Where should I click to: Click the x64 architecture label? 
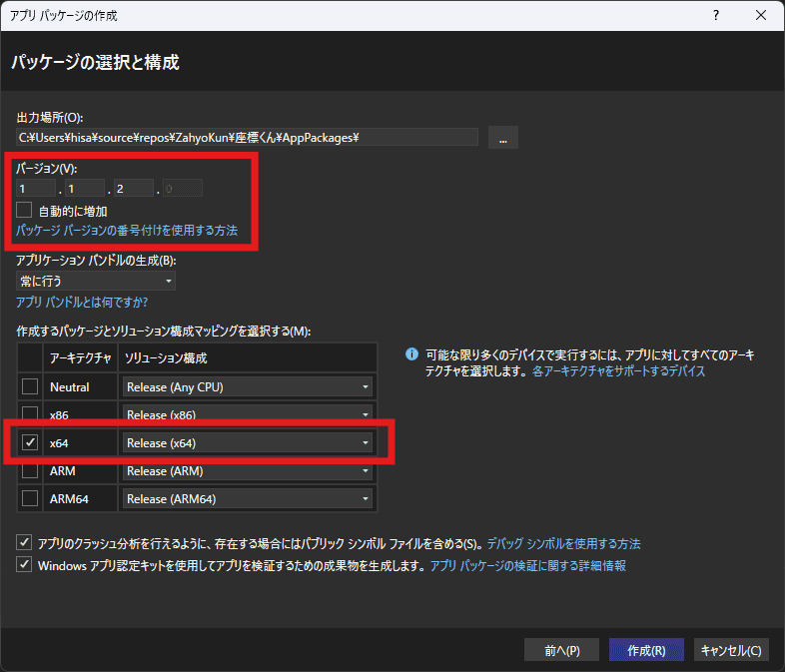click(59, 443)
